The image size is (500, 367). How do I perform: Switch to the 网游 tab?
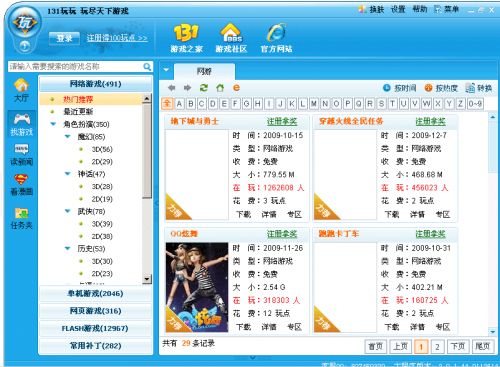click(204, 71)
